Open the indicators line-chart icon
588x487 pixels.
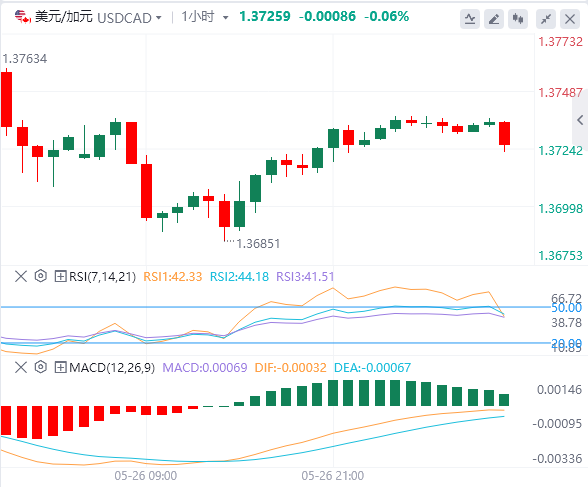[x=470, y=19]
